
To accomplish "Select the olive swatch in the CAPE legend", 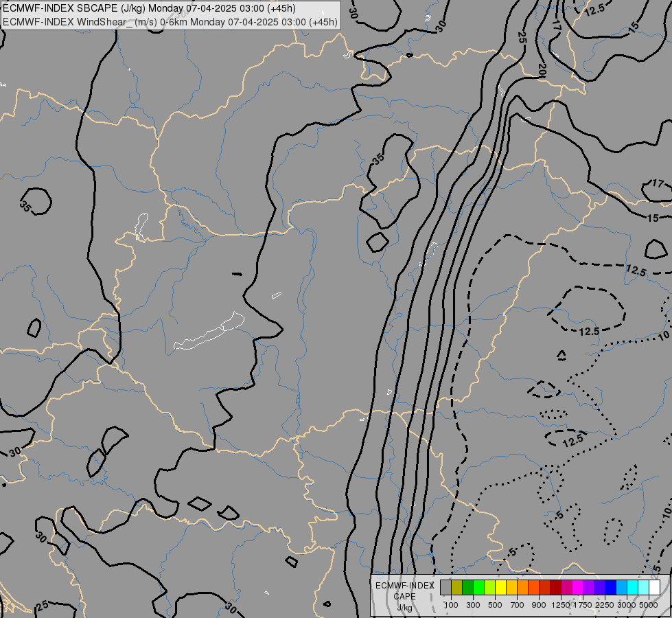I will click(457, 587).
